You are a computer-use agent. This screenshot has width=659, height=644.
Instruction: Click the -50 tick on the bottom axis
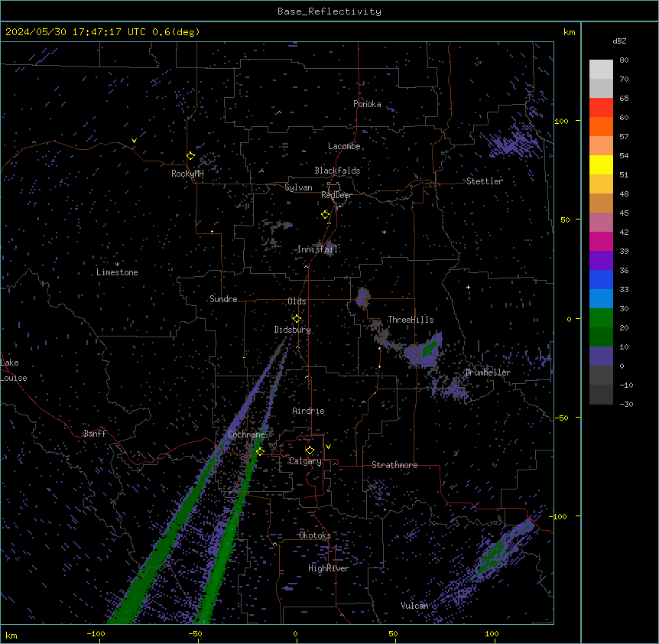point(195,633)
